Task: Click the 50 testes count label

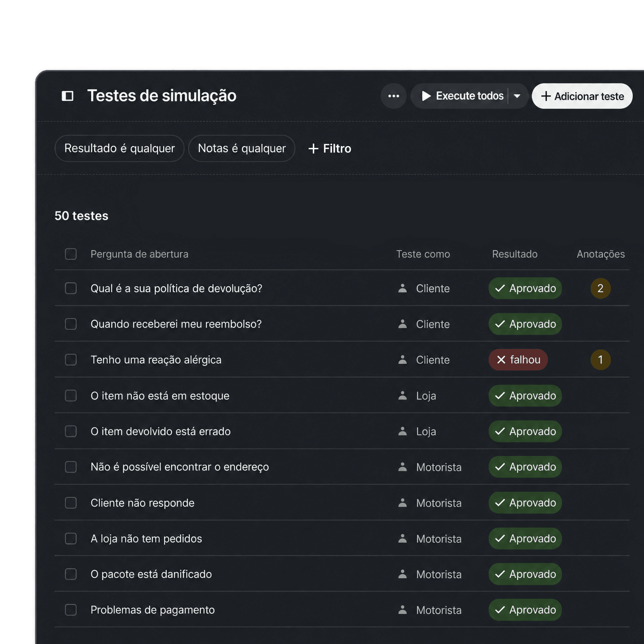Action: click(x=81, y=216)
